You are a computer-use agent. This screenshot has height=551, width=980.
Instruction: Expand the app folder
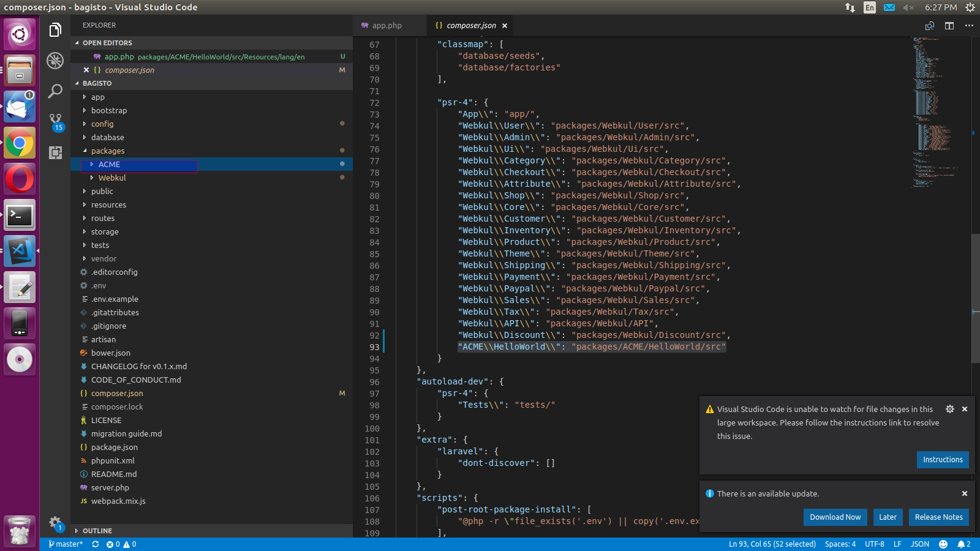click(x=211, y=97)
